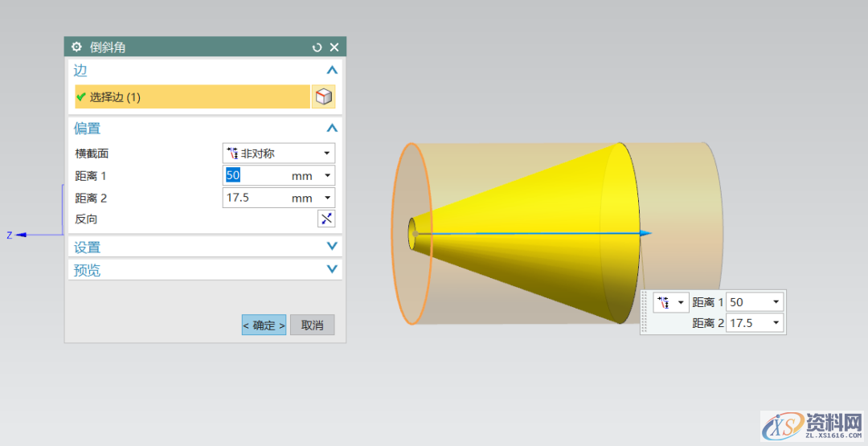Open the 距离 1 mm dropdown arrow in the dialog
This screenshot has width=868, height=446.
coord(327,175)
